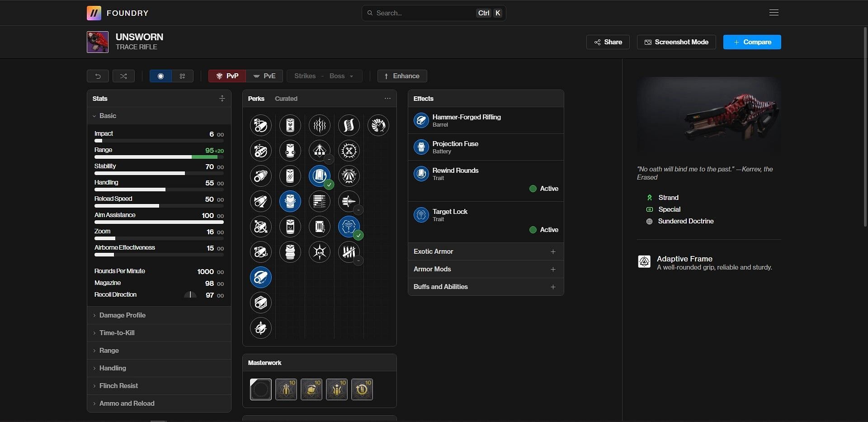Select the PvP mode toggle
868x422 pixels.
tap(227, 76)
